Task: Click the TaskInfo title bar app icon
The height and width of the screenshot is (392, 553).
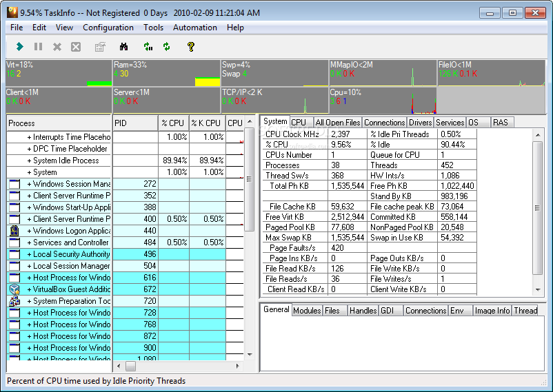Action: (12, 12)
